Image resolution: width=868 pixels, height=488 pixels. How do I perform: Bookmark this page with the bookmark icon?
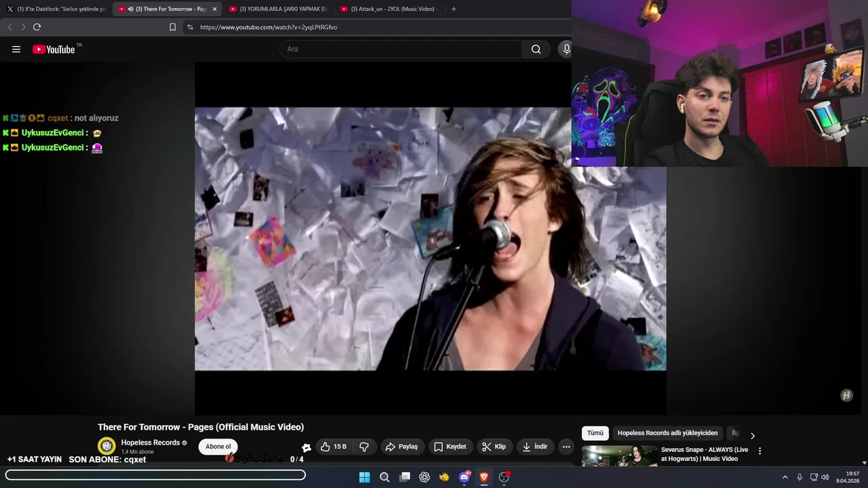click(172, 27)
